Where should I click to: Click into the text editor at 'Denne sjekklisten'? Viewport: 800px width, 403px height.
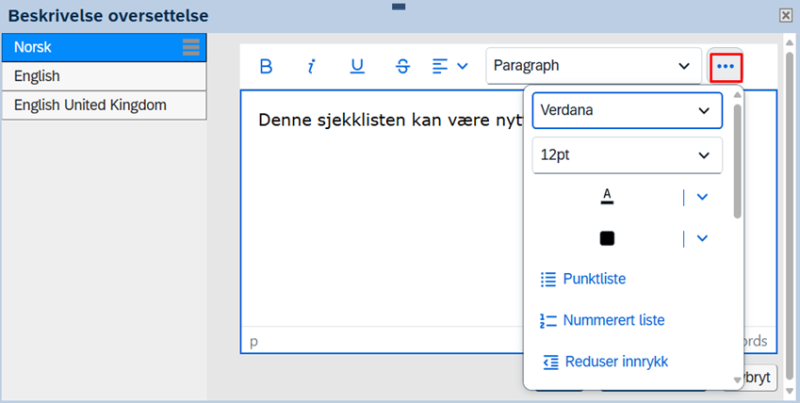(332, 120)
